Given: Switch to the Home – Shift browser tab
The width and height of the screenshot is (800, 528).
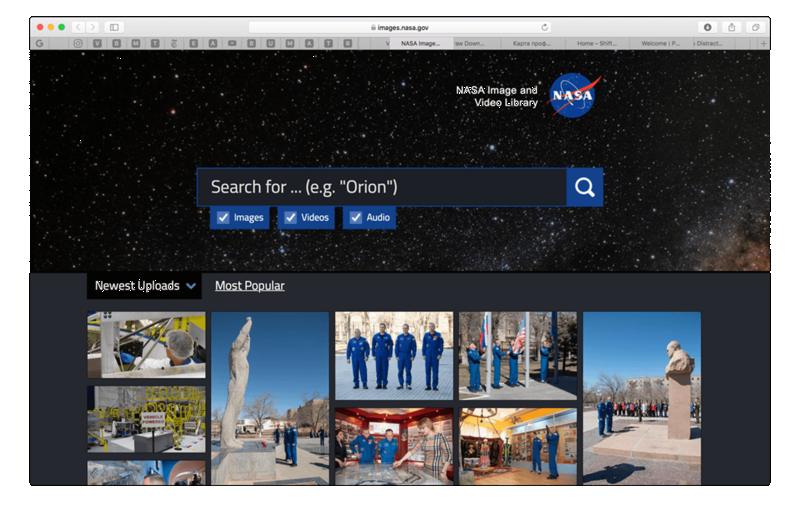Looking at the screenshot, I should [x=597, y=44].
